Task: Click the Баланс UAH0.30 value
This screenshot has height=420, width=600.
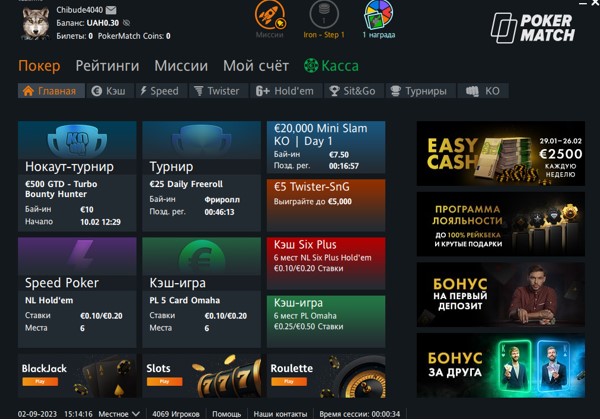Action: [x=88, y=23]
